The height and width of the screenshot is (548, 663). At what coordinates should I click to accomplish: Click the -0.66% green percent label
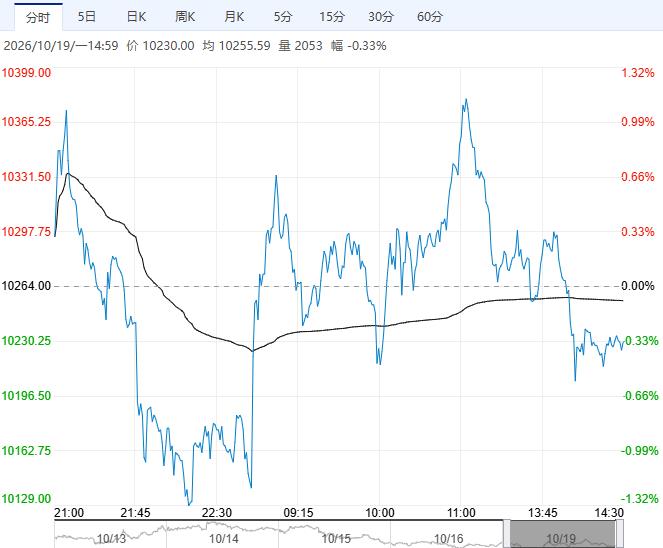[x=640, y=396]
